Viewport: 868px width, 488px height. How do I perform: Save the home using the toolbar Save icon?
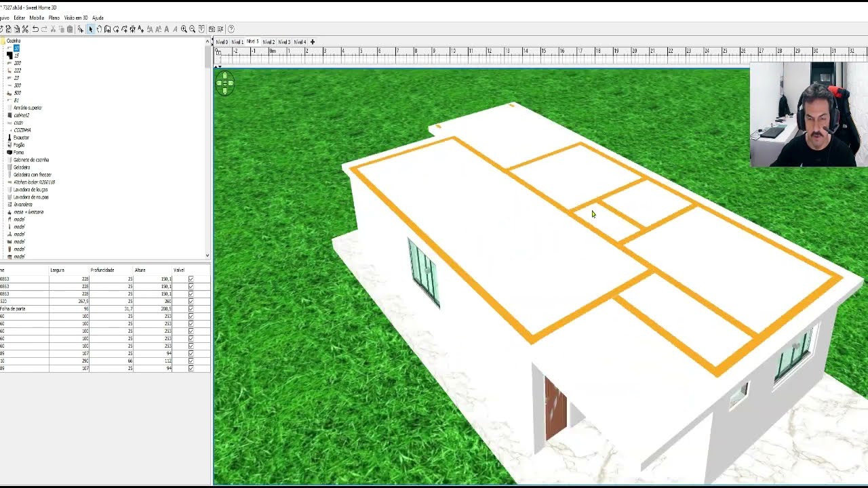(17, 29)
